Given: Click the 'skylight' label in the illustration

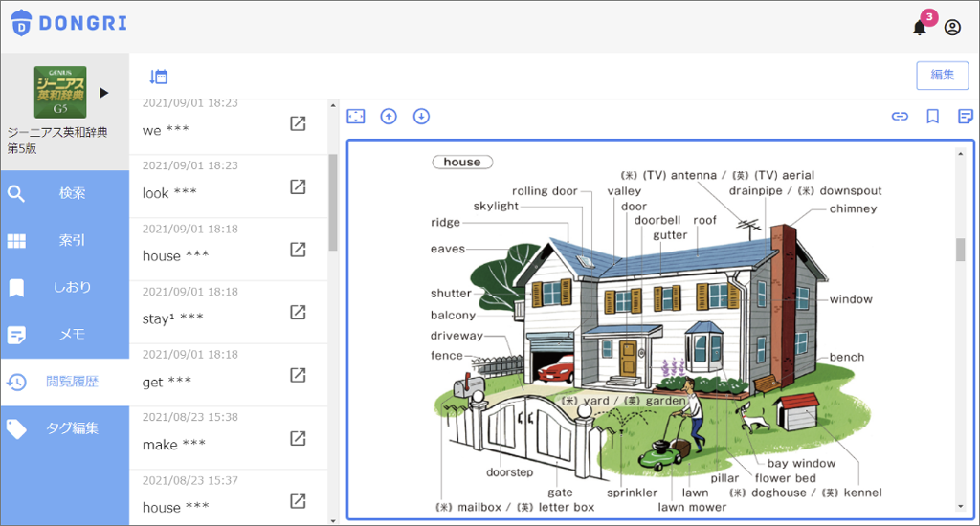Looking at the screenshot, I should [496, 207].
